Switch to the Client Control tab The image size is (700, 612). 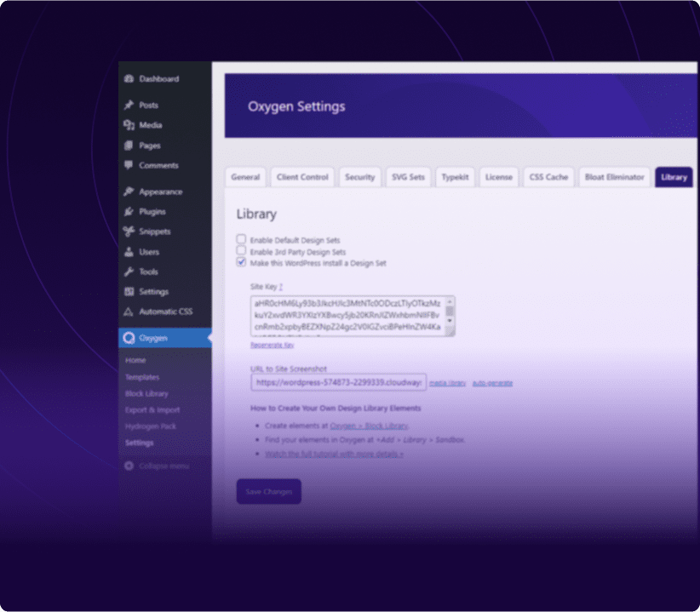coord(302,177)
